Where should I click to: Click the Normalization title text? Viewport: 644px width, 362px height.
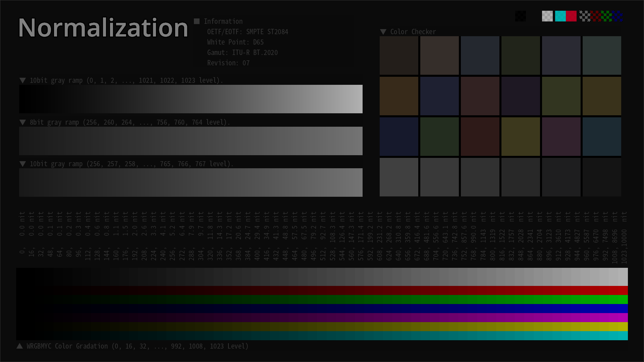pos(103,27)
